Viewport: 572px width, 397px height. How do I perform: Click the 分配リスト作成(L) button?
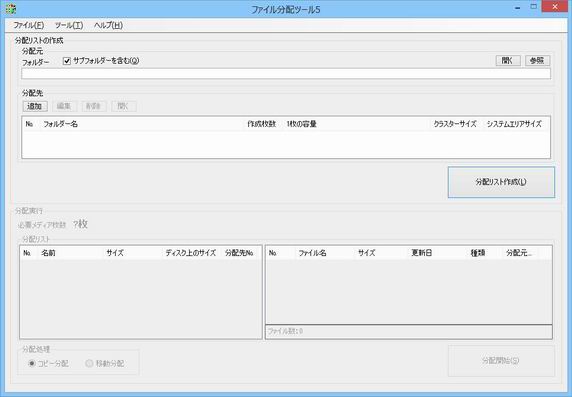tap(501, 182)
